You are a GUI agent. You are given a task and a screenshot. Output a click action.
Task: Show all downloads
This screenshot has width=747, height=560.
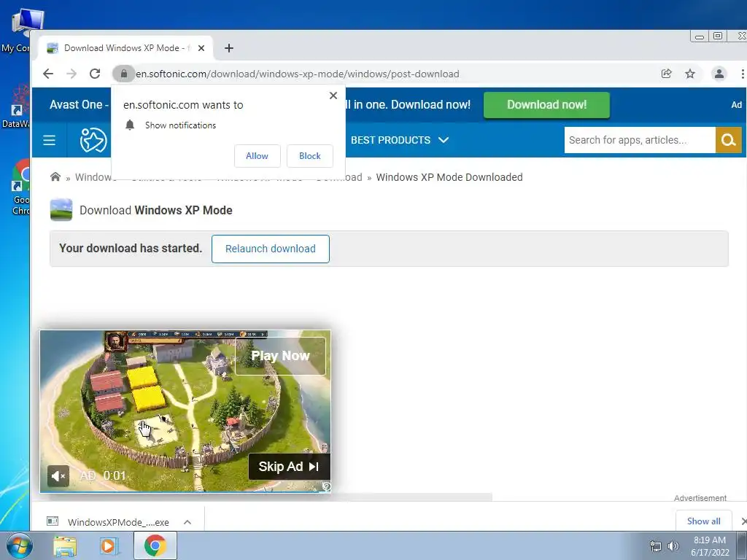[704, 521]
